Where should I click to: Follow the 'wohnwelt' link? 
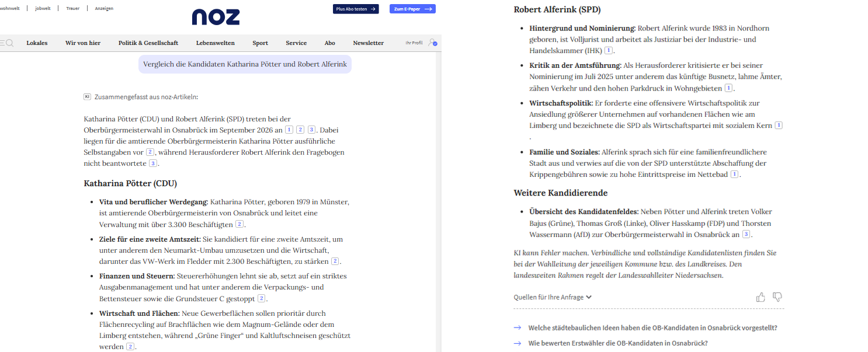[x=9, y=8]
